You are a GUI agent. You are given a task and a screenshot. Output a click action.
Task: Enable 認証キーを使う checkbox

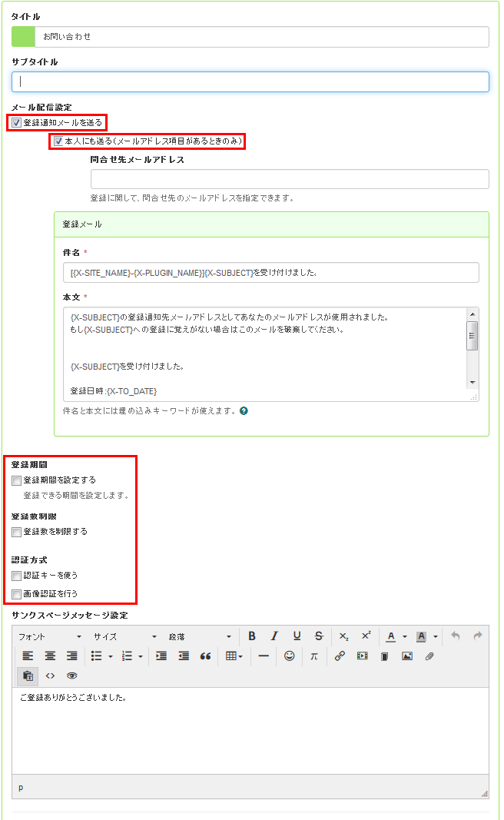click(16, 576)
